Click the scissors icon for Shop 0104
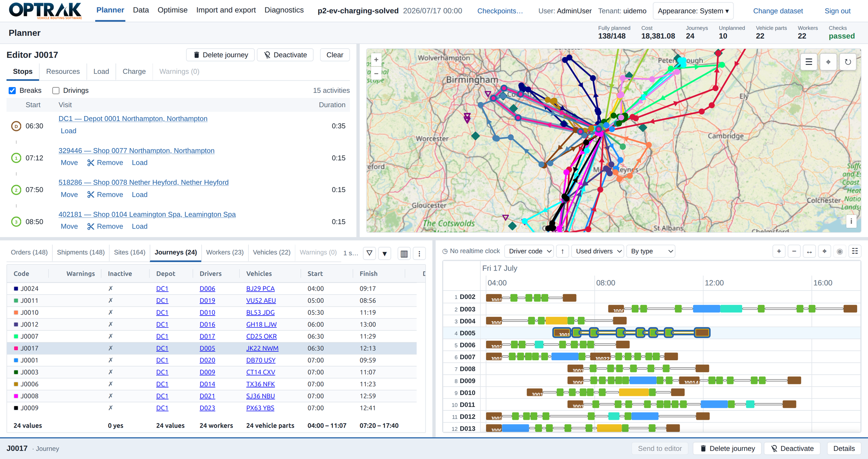This screenshot has height=459, width=868. (x=91, y=227)
